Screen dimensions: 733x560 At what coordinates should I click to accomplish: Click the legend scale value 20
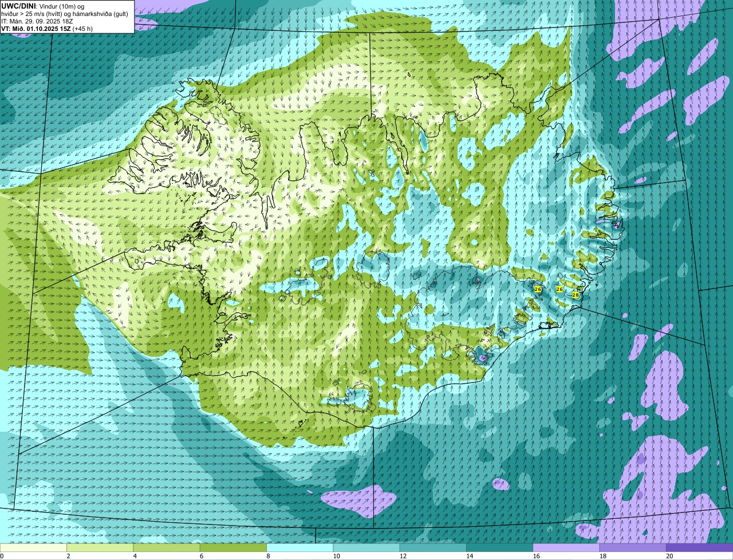tap(669, 556)
